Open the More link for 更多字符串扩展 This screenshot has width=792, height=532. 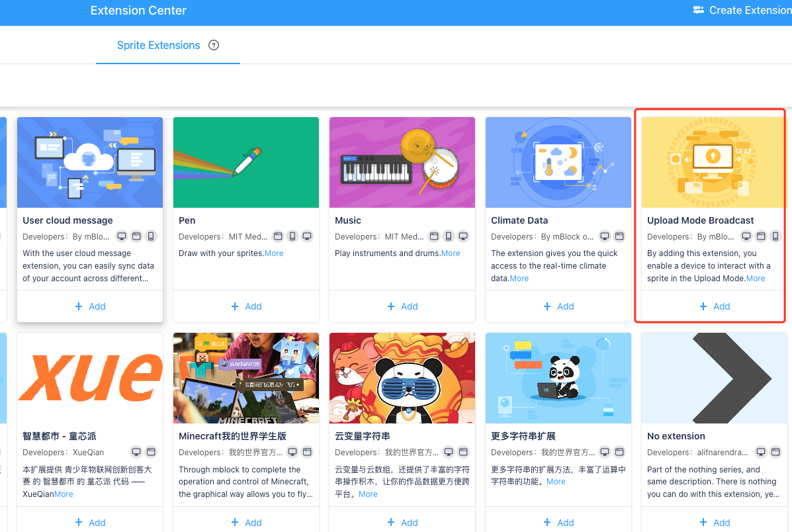556,482
